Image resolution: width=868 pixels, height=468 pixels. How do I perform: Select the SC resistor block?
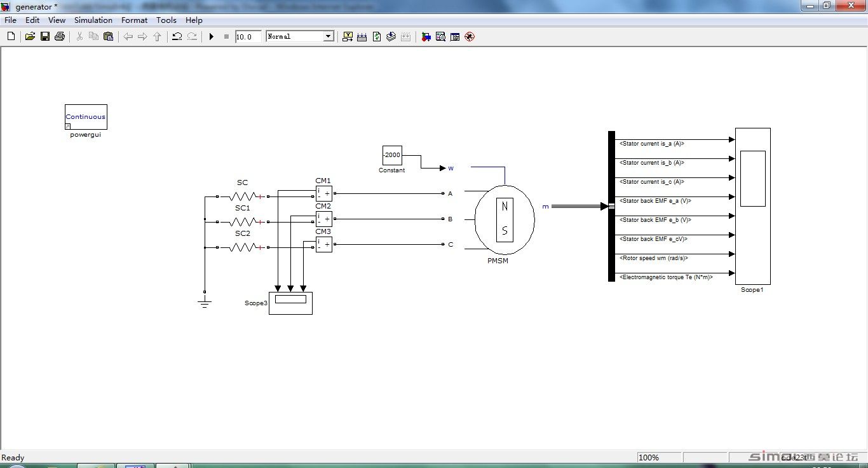242,196
